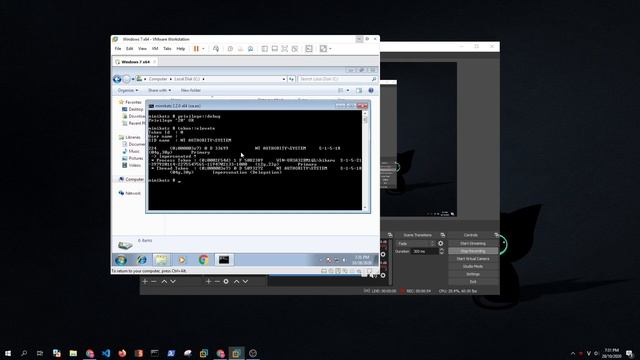Click OBS transition Duration stepper

click(441, 251)
